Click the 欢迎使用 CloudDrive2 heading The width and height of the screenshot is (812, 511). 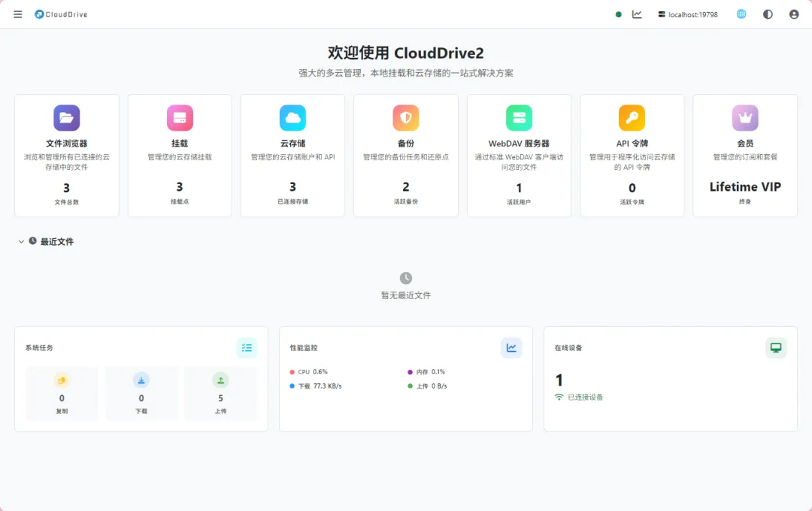coord(406,53)
